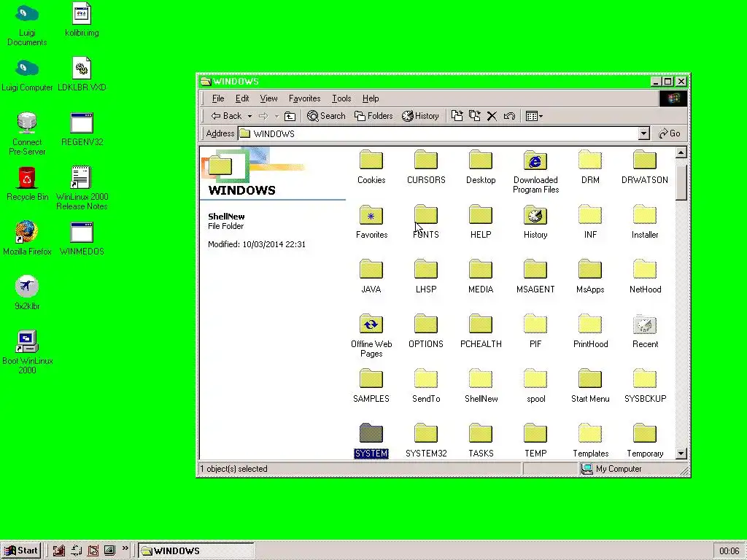Open Boot WinLinux 2000 shortcut

point(27,352)
